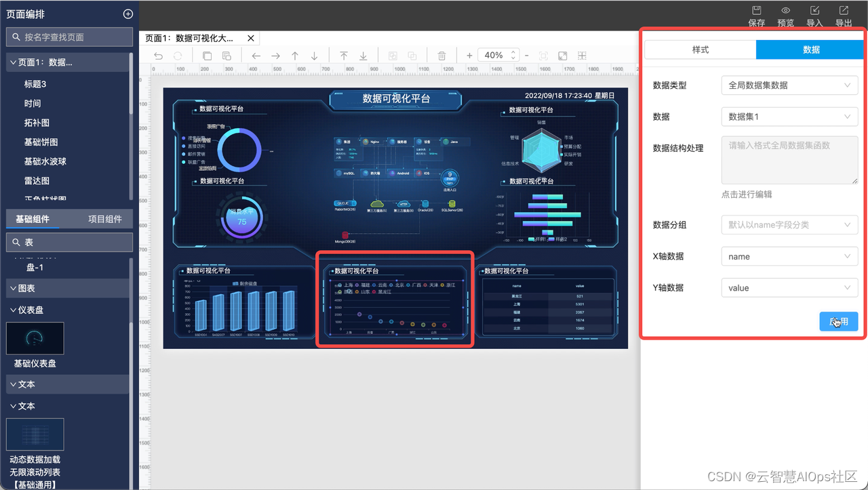
Task: Select the 基础仪表盘 gauge thumbnail
Action: 35,338
